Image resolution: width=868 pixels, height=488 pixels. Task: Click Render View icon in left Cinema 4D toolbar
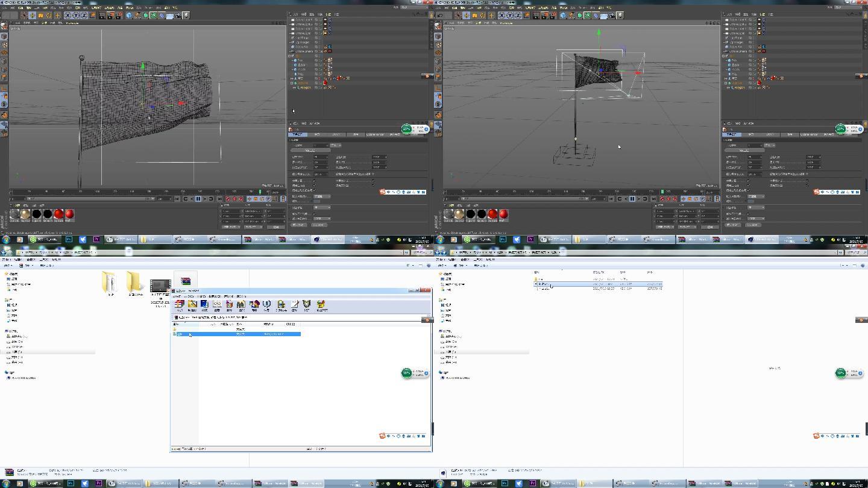coord(102,15)
